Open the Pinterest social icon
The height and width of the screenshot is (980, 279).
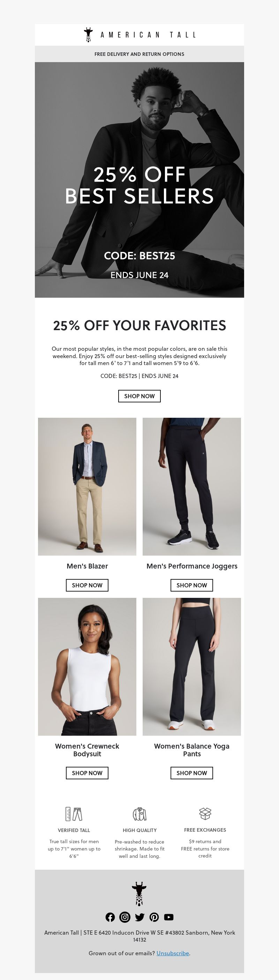pyautogui.click(x=154, y=917)
